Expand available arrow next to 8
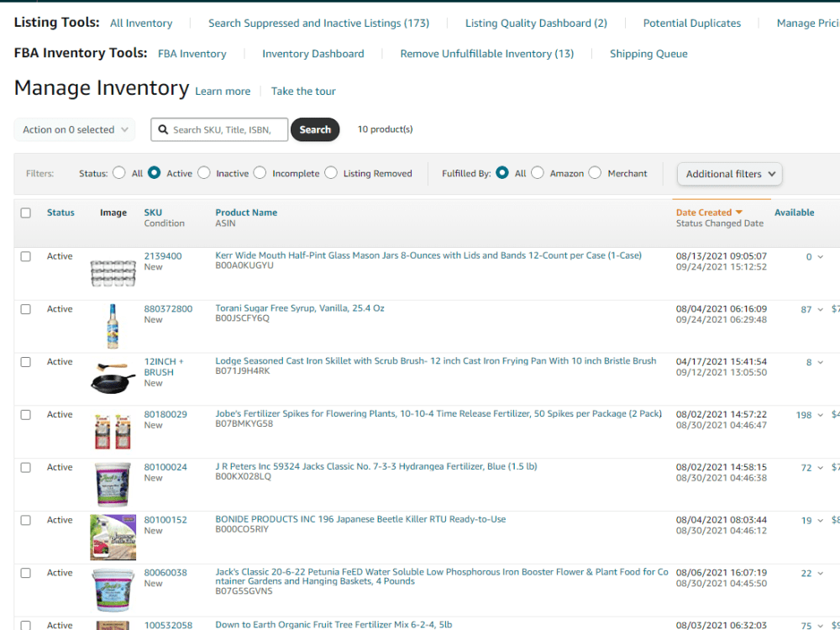Image resolution: width=840 pixels, height=630 pixels. pyautogui.click(x=820, y=363)
